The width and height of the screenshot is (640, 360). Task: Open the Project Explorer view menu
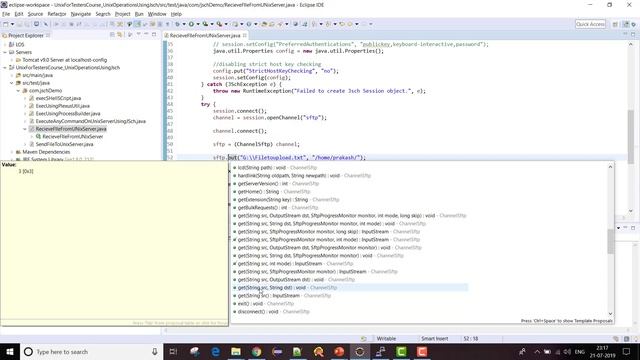tap(138, 35)
